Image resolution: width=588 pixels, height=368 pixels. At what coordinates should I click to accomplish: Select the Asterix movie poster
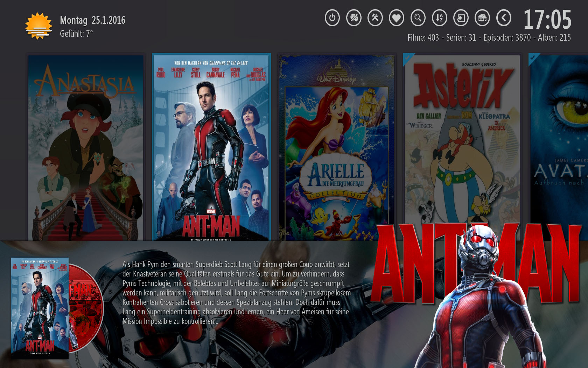point(462,140)
